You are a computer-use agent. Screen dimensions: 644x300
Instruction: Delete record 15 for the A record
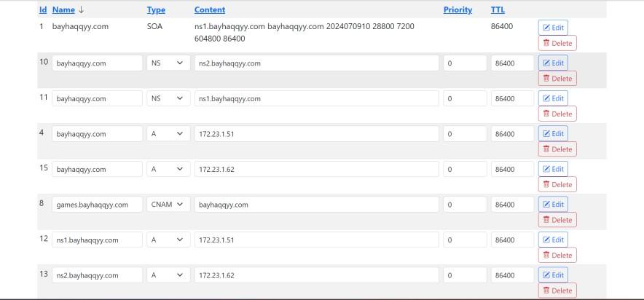click(x=557, y=184)
